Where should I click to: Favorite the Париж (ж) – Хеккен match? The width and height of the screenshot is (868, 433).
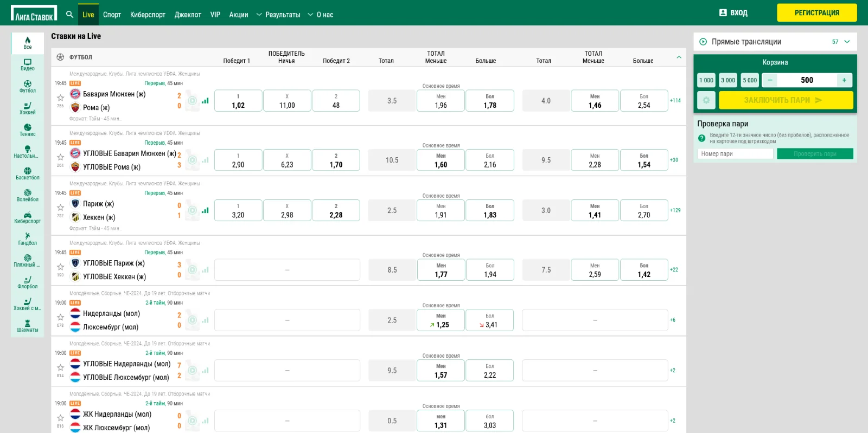click(x=60, y=208)
